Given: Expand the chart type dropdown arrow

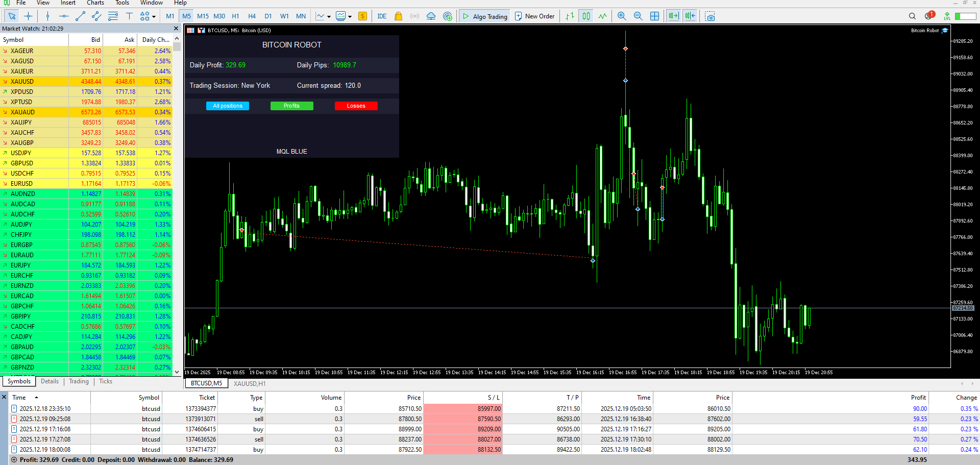Looking at the screenshot, I should pos(329,16).
